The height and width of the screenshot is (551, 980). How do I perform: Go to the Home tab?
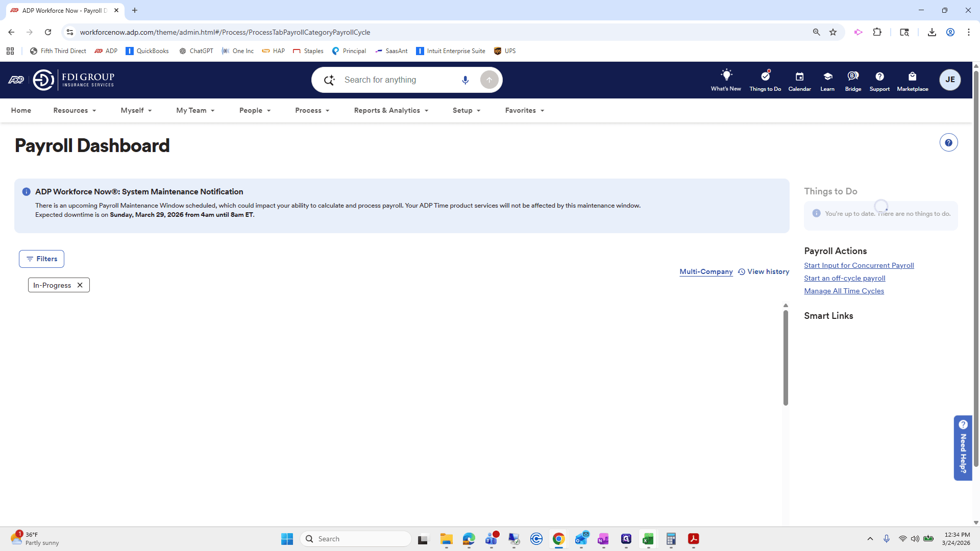click(x=21, y=110)
